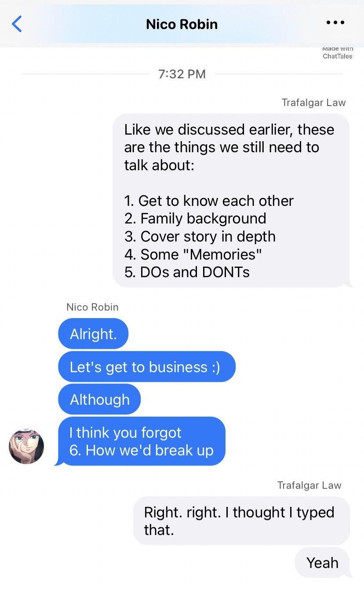Open the three-dot more options menu

coord(335,22)
